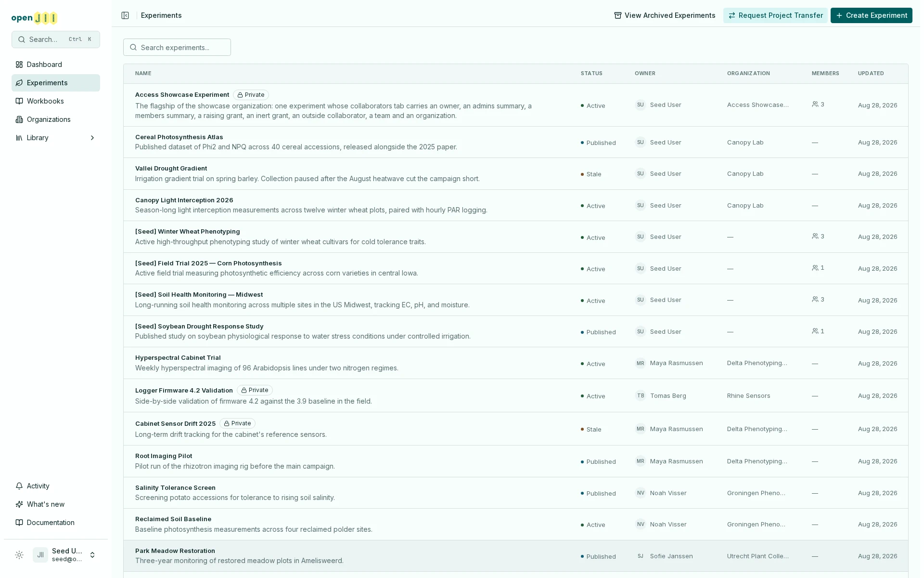
Task: Open the Activity feed
Action: [56, 486]
